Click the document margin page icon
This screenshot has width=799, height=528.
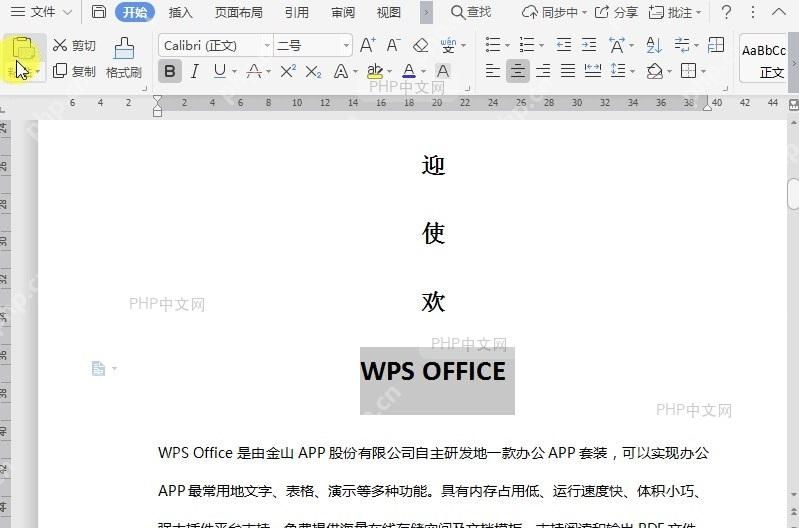pyautogui.click(x=98, y=368)
